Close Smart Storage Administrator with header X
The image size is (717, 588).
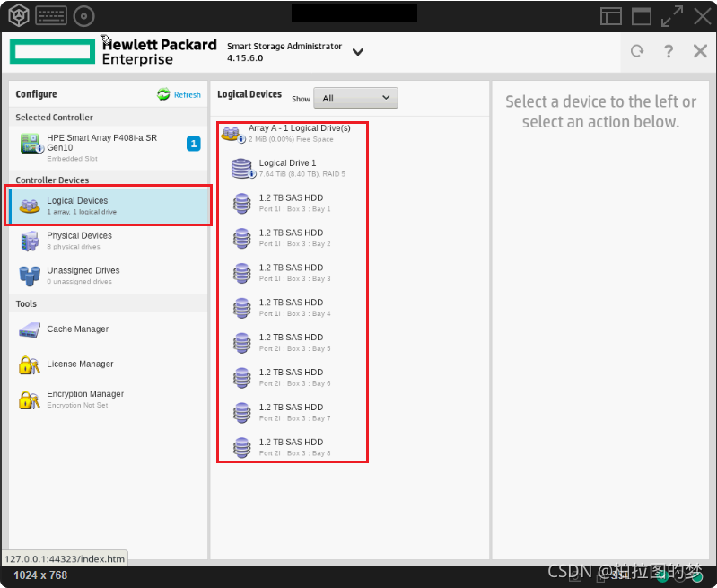(x=700, y=51)
